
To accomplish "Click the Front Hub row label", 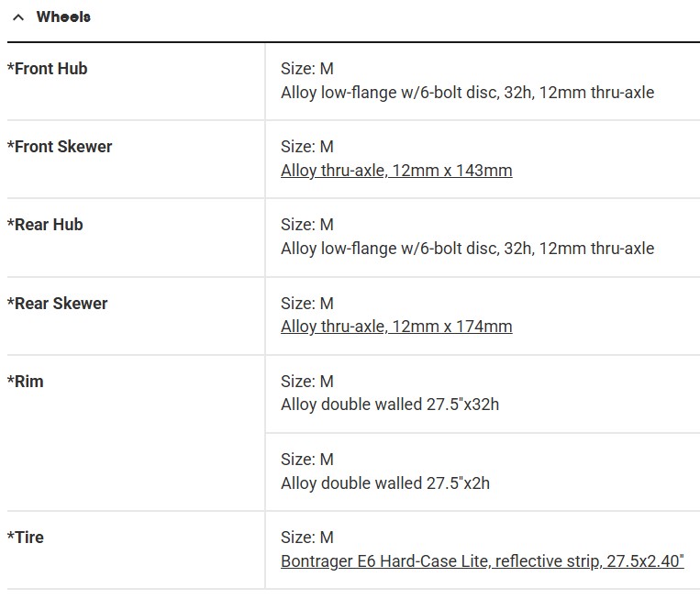I will [48, 69].
